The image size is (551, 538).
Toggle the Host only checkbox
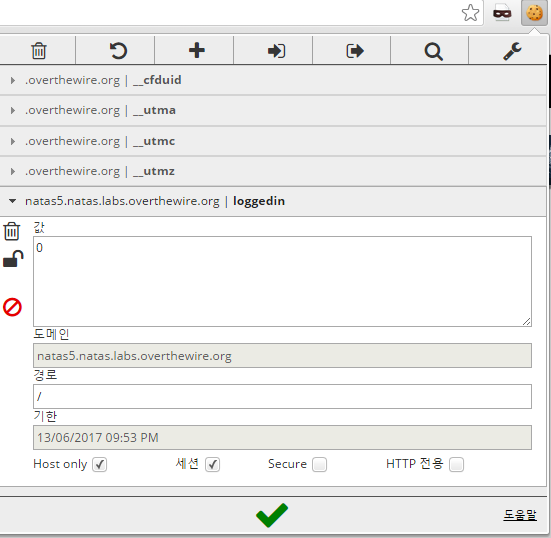[99, 465]
